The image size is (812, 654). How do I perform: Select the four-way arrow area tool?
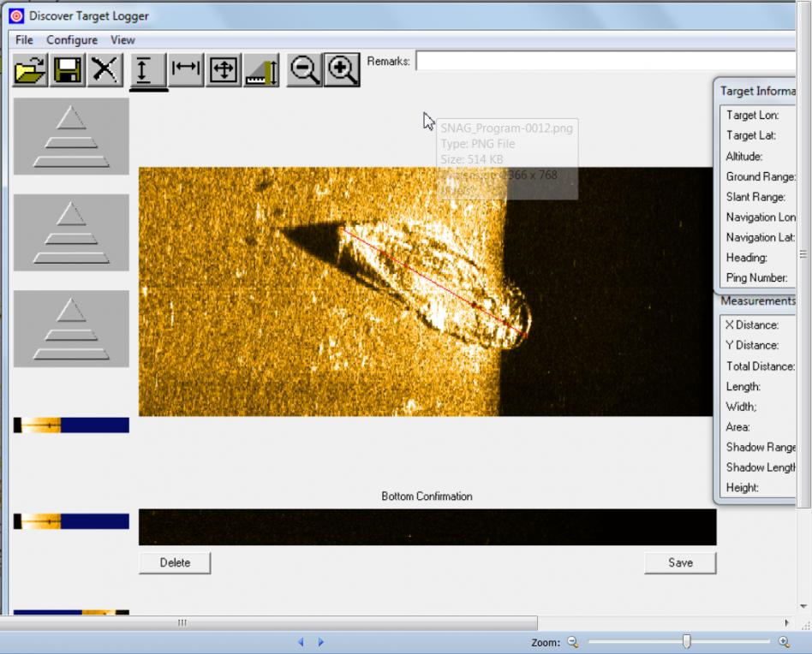[224, 70]
